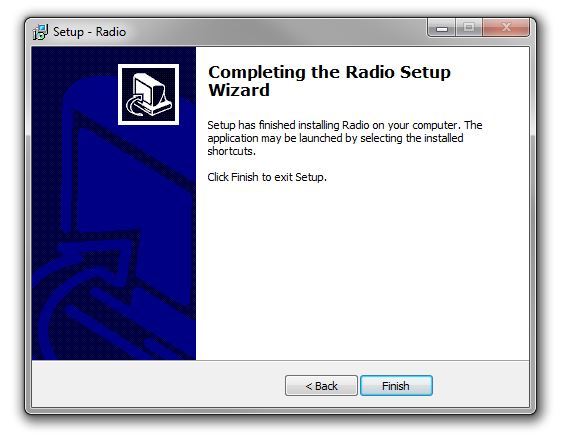Click the 'Completing the Radio Setup Wizard' heading
Viewport: 563px width, 447px height.
[329, 81]
